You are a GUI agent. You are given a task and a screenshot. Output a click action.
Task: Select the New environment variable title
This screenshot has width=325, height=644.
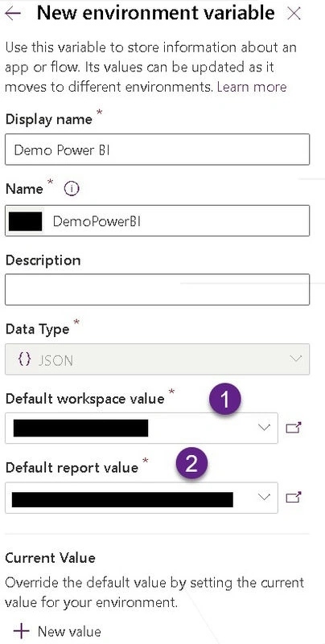155,13
